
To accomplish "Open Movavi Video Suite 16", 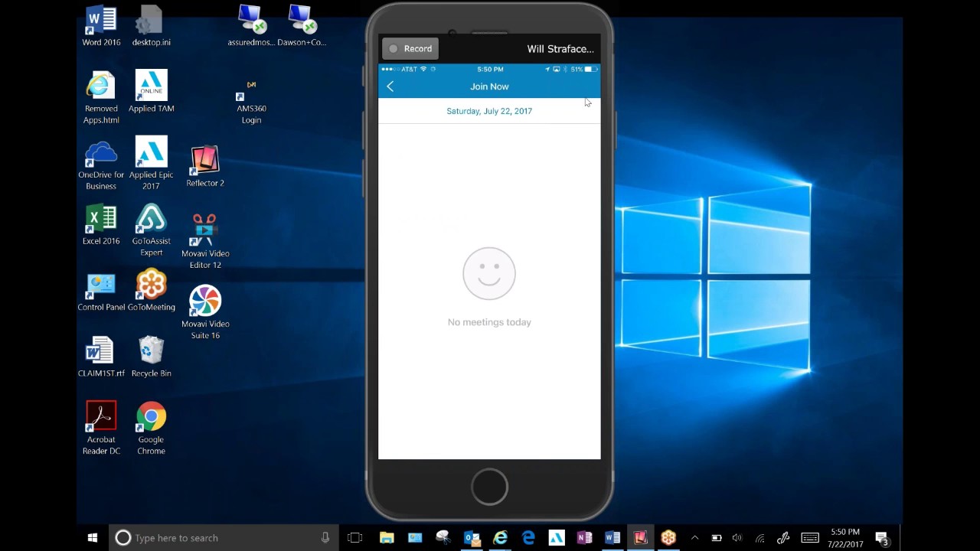I will tap(205, 312).
